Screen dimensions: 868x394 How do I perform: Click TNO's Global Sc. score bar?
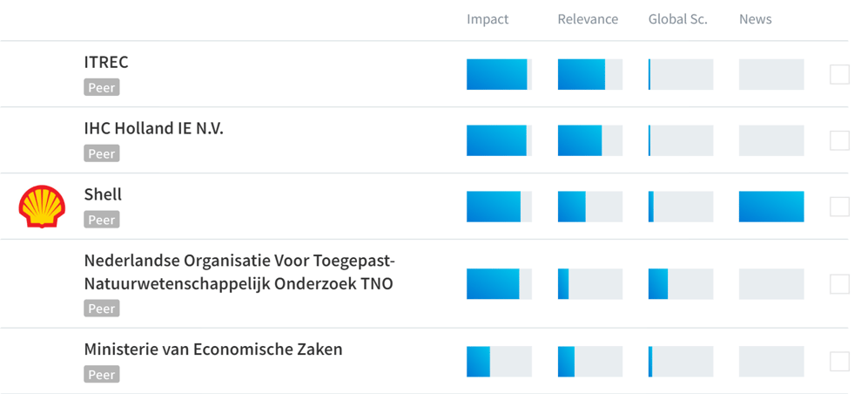[681, 284]
